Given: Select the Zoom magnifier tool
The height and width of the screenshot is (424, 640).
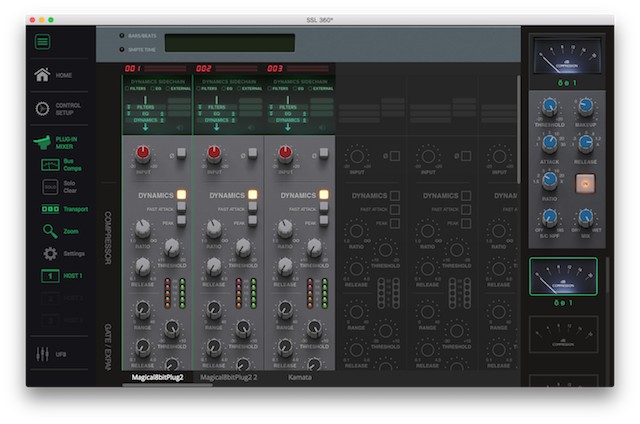Looking at the screenshot, I should coord(50,231).
